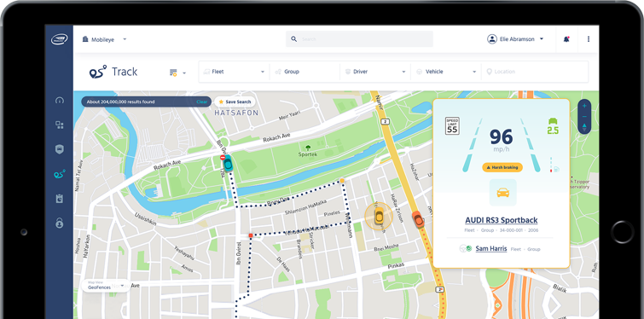Open the GeoFences map view selector
644x319 pixels.
(x=106, y=286)
